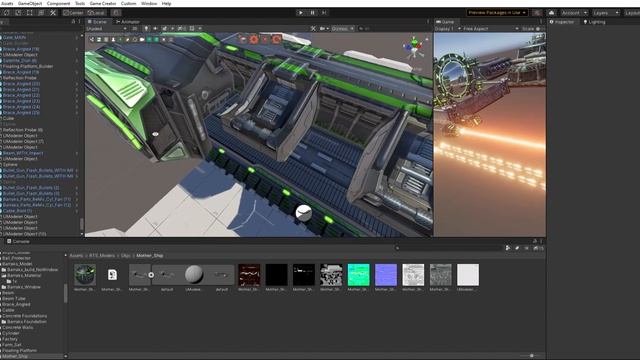Open the Layers dropdown
The width and height of the screenshot is (640, 360).
(x=606, y=13)
